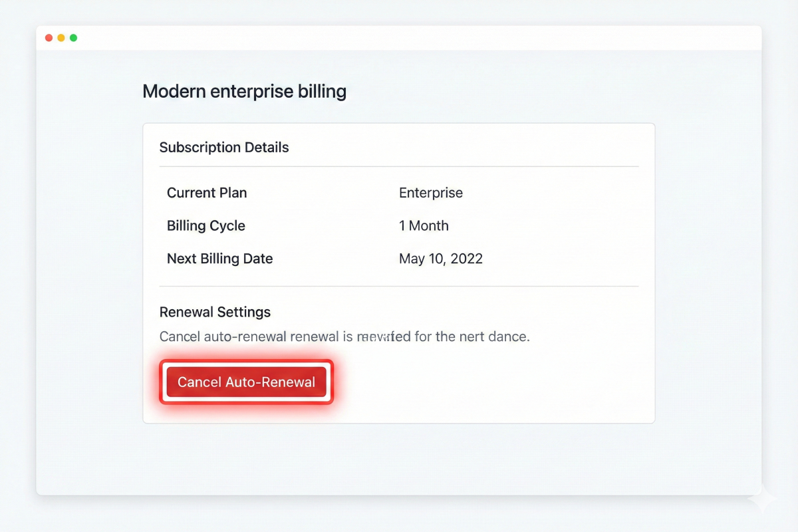
Task: Click the Subscription Details header
Action: pos(224,147)
